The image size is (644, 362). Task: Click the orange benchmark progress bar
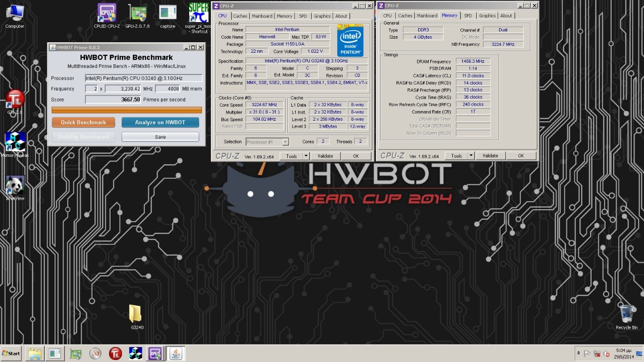tap(127, 110)
